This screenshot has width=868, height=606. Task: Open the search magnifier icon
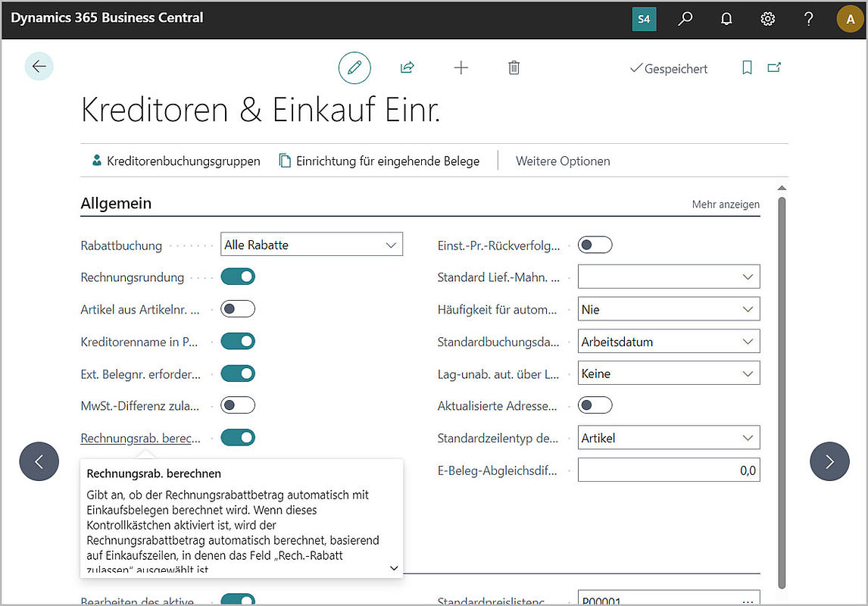pyautogui.click(x=685, y=19)
